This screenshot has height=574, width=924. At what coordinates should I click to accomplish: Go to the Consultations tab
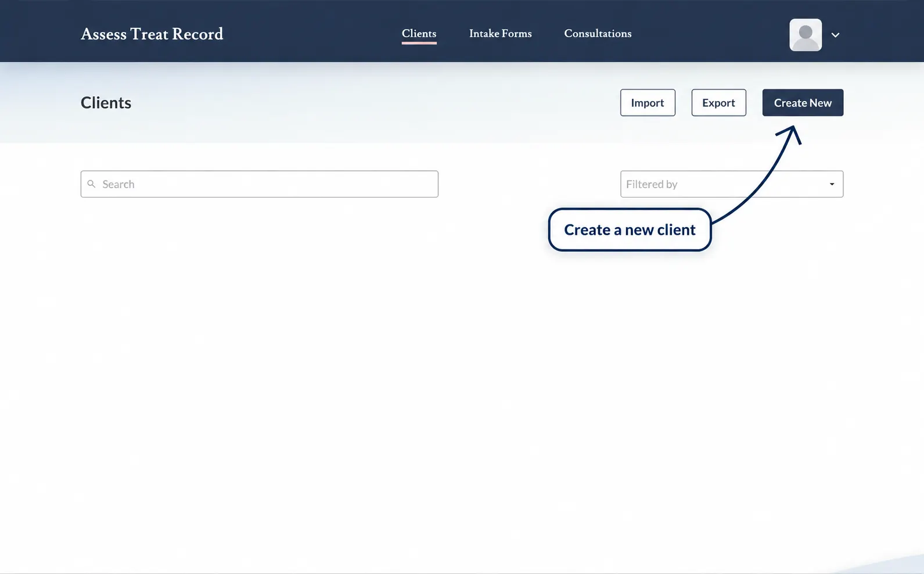[598, 34]
